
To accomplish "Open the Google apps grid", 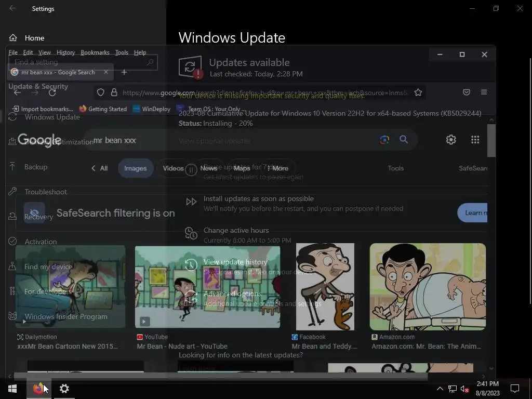I will 475,139.
